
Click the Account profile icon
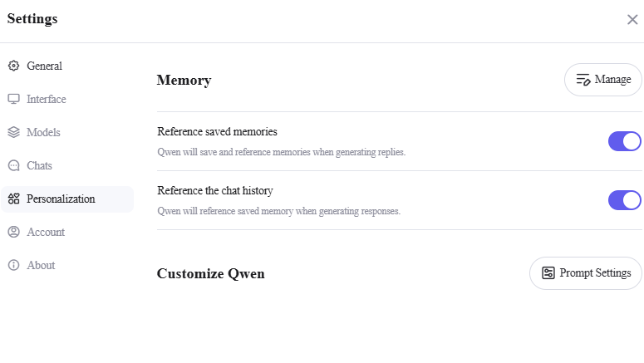[x=13, y=232]
